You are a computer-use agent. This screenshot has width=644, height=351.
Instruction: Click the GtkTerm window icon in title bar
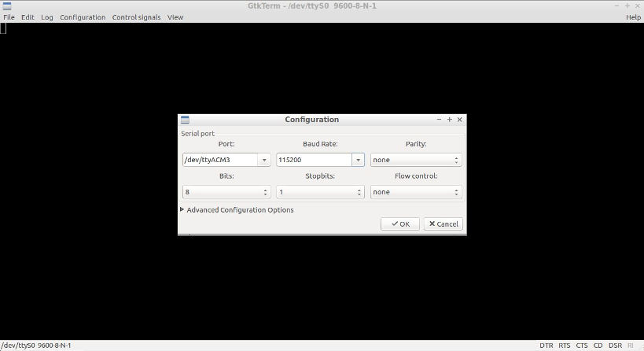coord(7,6)
